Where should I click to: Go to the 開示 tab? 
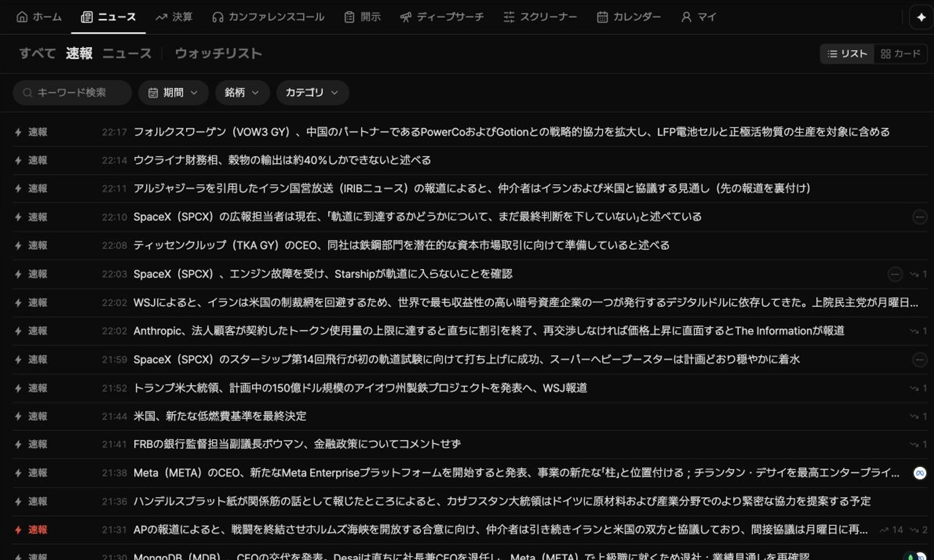tap(363, 17)
